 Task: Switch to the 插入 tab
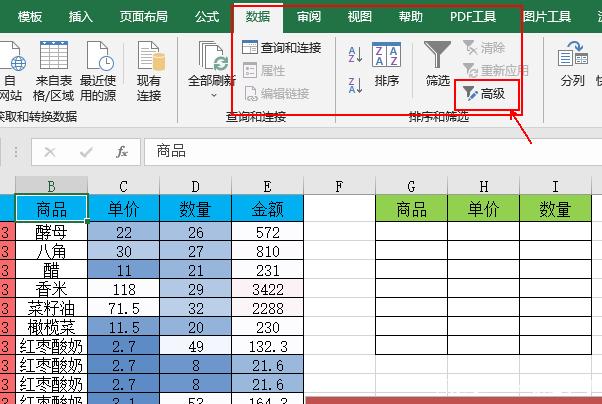[x=80, y=17]
